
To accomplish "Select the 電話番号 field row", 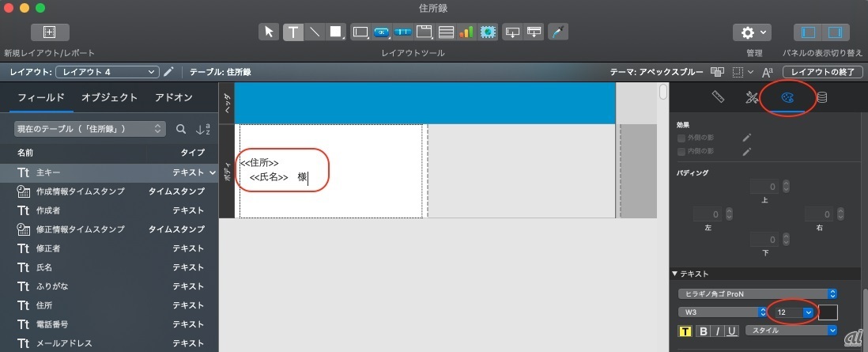I will [x=110, y=324].
